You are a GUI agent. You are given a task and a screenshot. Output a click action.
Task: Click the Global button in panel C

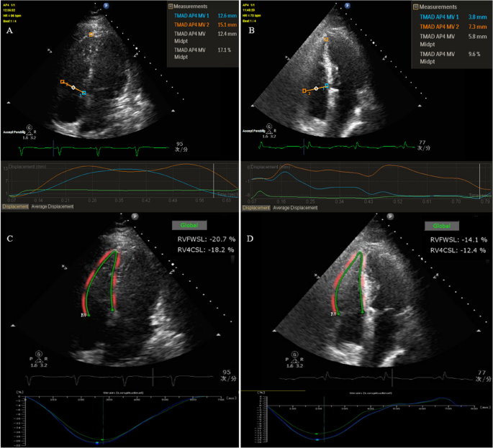click(x=189, y=225)
